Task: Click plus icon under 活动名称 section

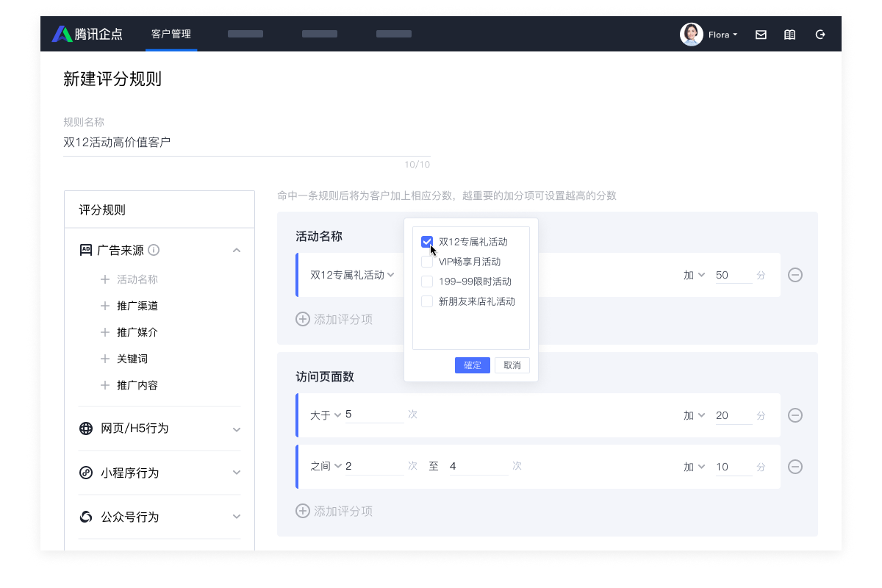Action: tap(303, 319)
